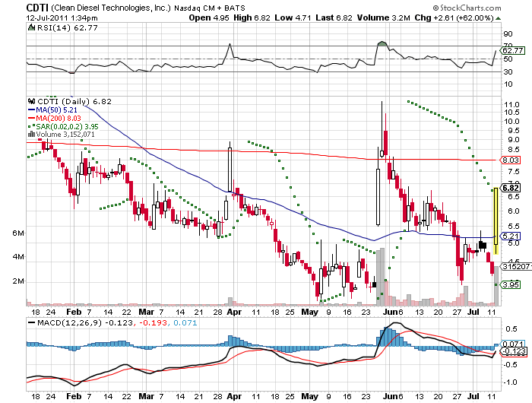532x403 pixels.
Task: Click the candlestick icon next to CDTI (Daily)
Action: click(x=32, y=101)
